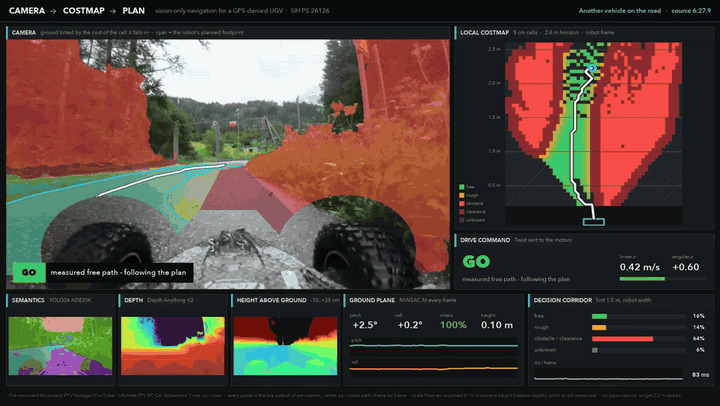Click the green 'free' corridor bar
Viewport: 720px width, 406px height.
(x=599, y=316)
